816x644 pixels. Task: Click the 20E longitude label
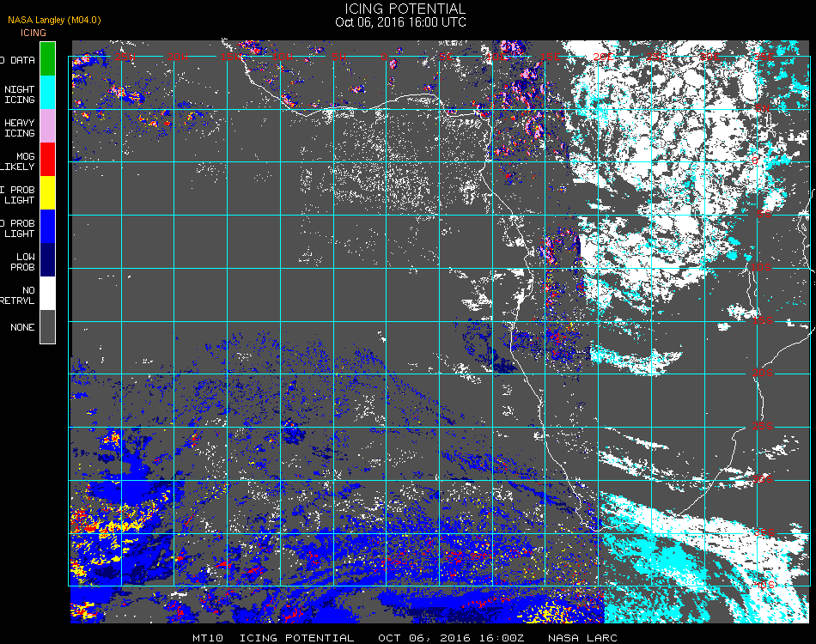coord(604,56)
